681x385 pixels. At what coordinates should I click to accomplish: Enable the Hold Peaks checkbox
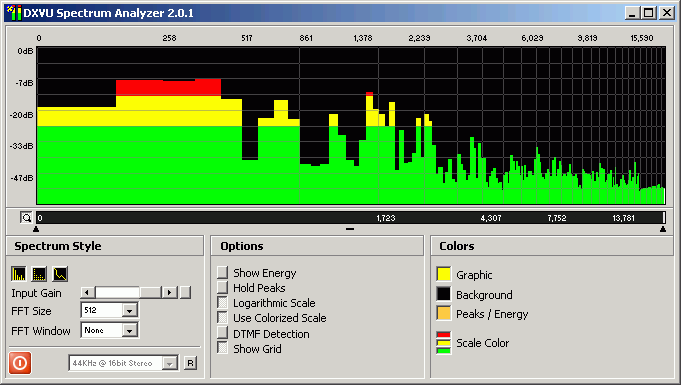pos(222,287)
